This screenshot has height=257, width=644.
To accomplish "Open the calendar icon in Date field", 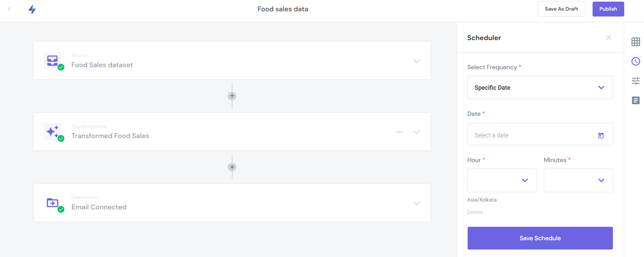I will pyautogui.click(x=601, y=135).
